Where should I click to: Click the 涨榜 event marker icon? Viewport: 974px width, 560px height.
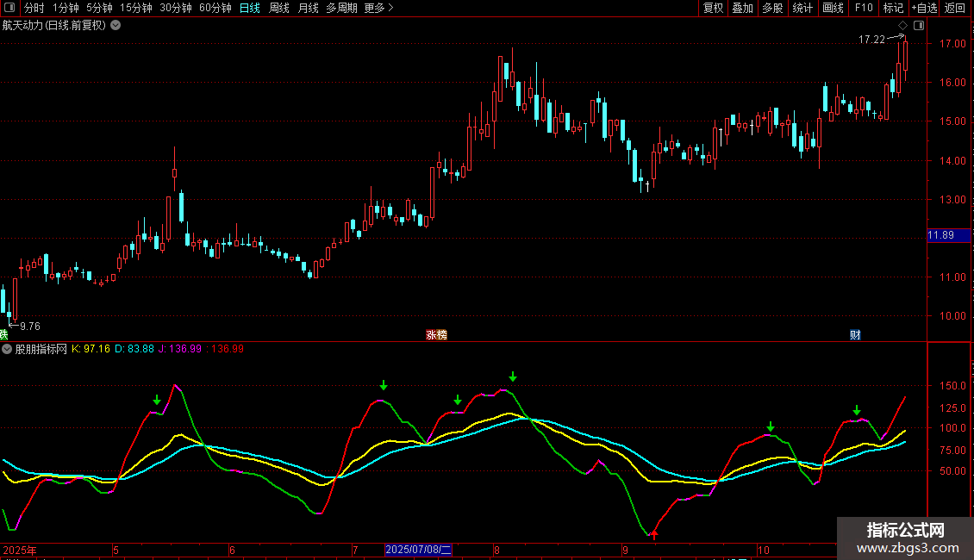(x=436, y=334)
